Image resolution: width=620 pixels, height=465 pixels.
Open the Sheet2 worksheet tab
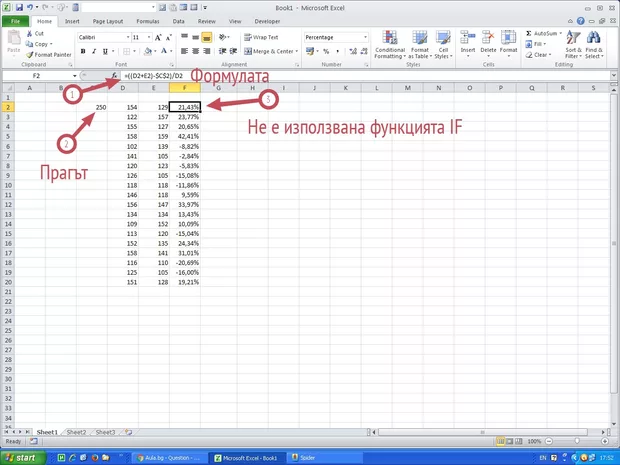pyautogui.click(x=76, y=432)
